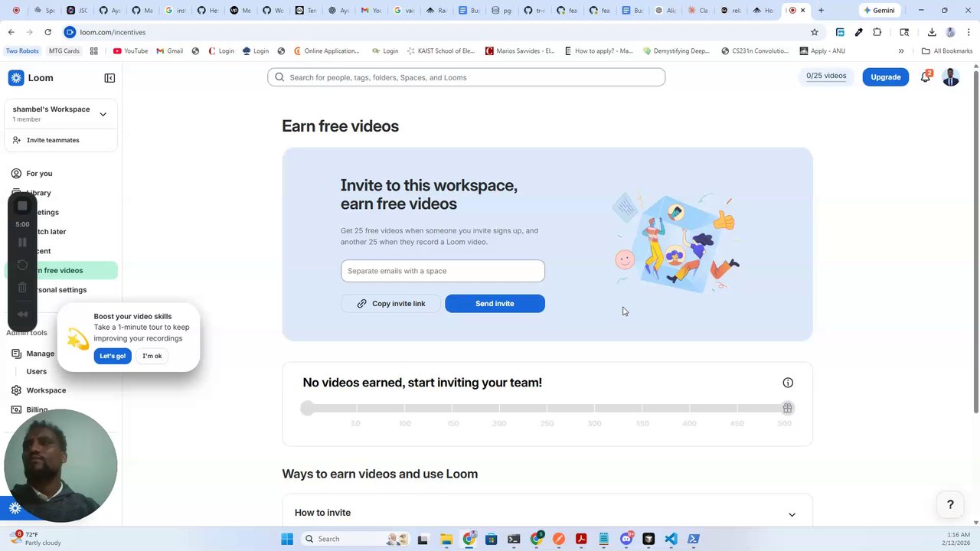Open the info icon beside the videos earned heading
Screen dimensions: 980x551
(788, 383)
